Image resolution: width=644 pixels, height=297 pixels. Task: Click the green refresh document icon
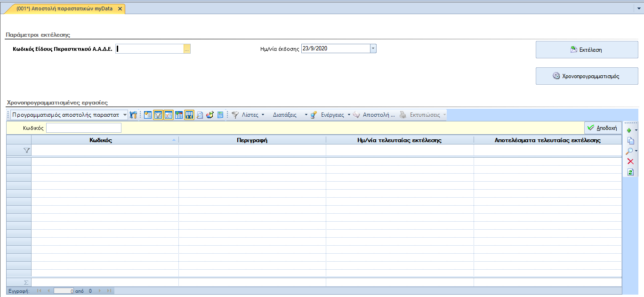point(631,172)
